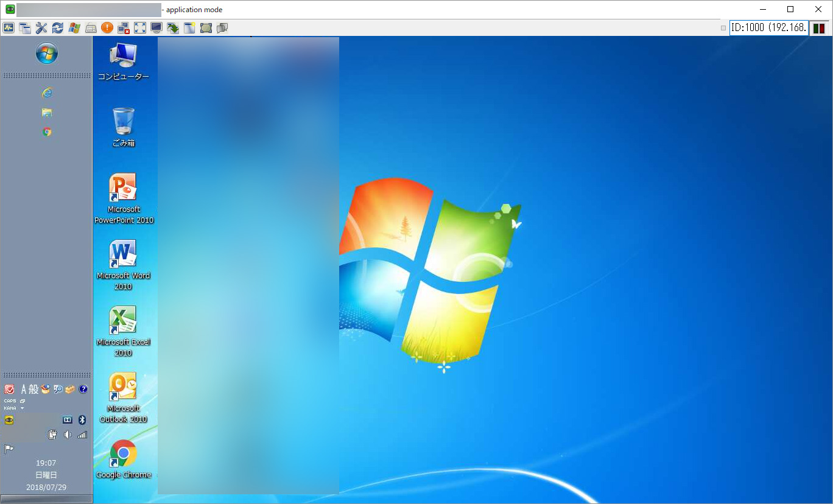Select Google Chrome desktop shortcut
The height and width of the screenshot is (504, 833).
[x=124, y=459]
